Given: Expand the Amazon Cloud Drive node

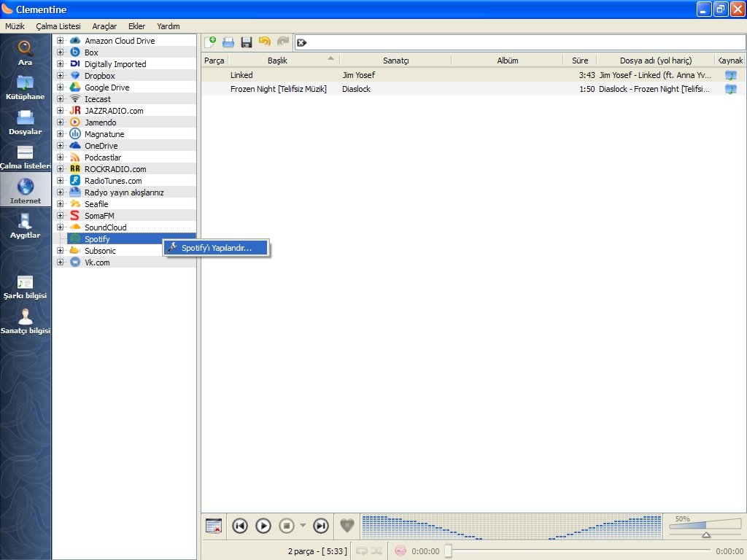Looking at the screenshot, I should [x=60, y=41].
